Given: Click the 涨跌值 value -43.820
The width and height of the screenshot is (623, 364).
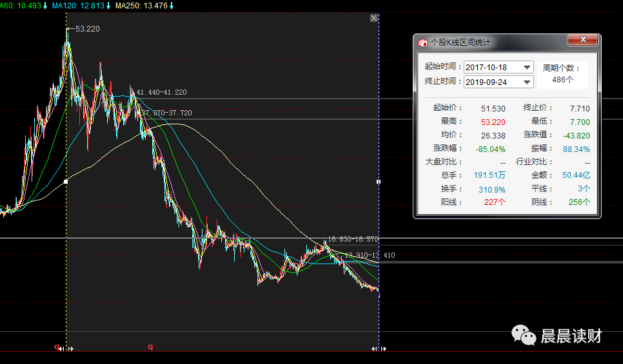Looking at the screenshot, I should click(x=577, y=136).
